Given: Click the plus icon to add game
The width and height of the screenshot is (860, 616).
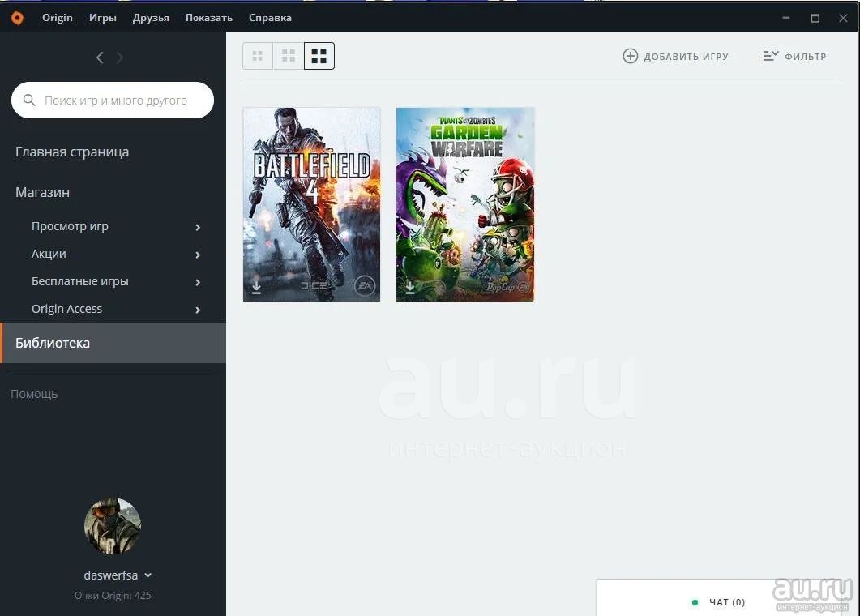Looking at the screenshot, I should 630,56.
